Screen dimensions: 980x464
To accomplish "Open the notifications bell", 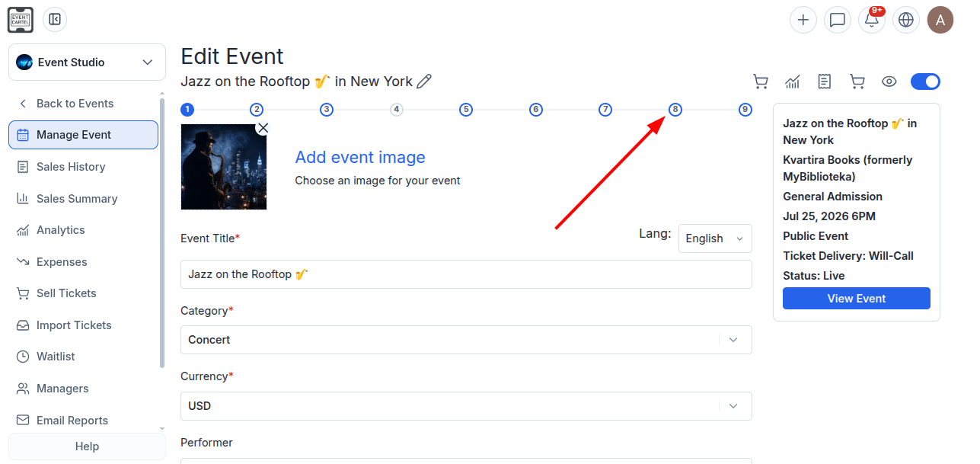I will (872, 20).
